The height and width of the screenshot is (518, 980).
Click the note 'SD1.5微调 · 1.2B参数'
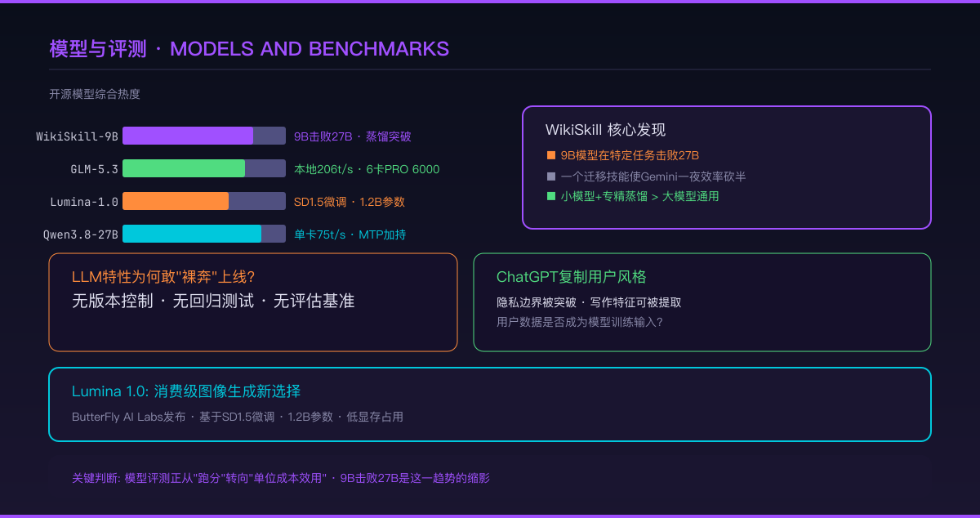350,202
